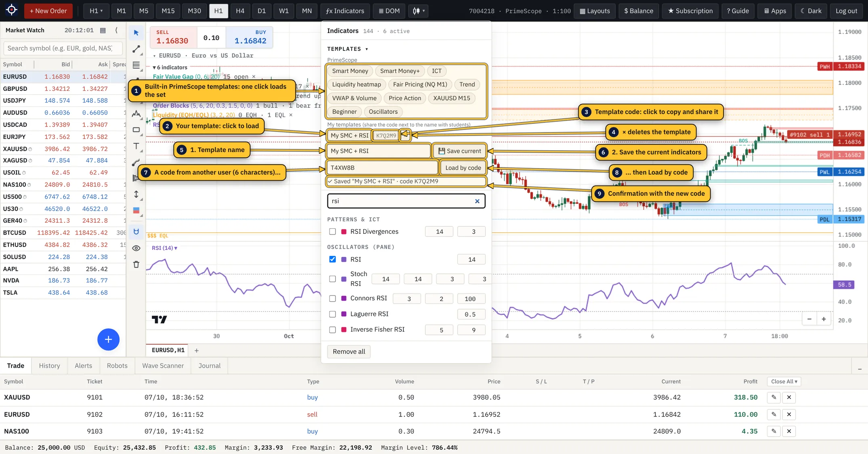Screen dimensions: 868x454
Task: Expand the EURUSD symbol title dropdown
Action: click(x=154, y=56)
